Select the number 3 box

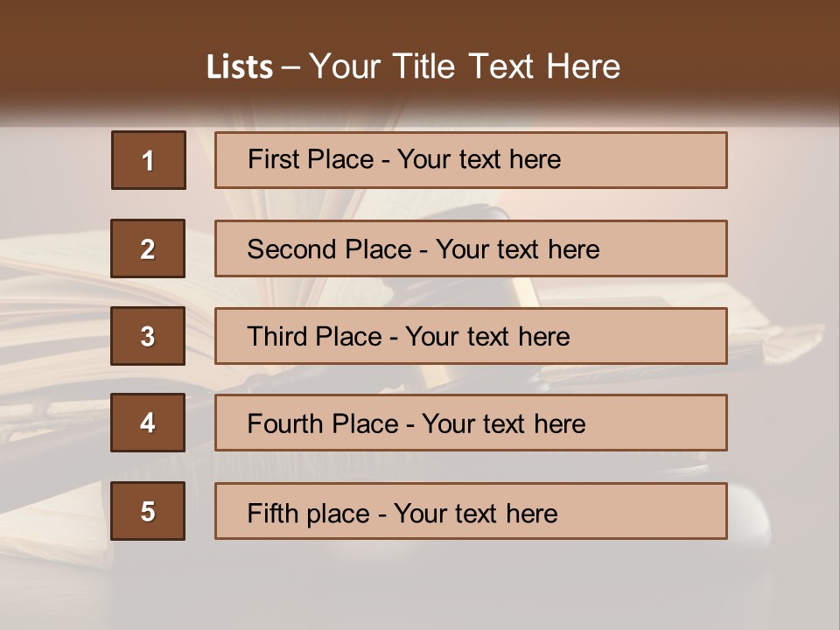[x=148, y=336]
